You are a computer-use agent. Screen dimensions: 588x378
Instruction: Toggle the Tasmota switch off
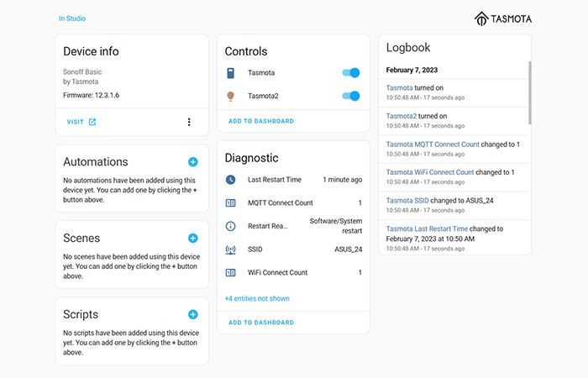coord(350,73)
